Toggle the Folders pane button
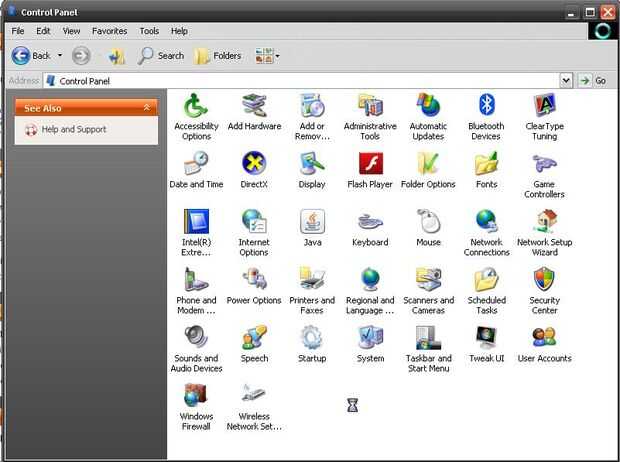This screenshot has height=462, width=620. 217,56
